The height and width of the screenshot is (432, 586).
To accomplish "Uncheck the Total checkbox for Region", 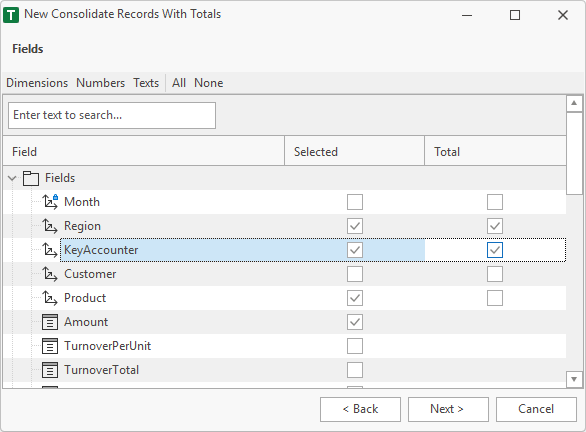I will coord(495,226).
